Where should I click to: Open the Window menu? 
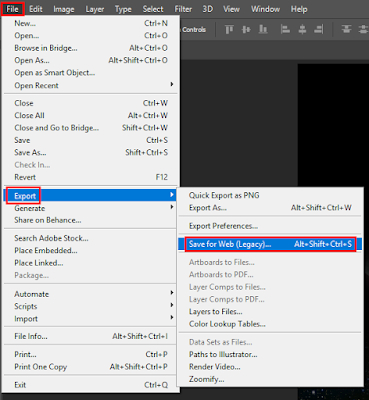pyautogui.click(x=265, y=9)
